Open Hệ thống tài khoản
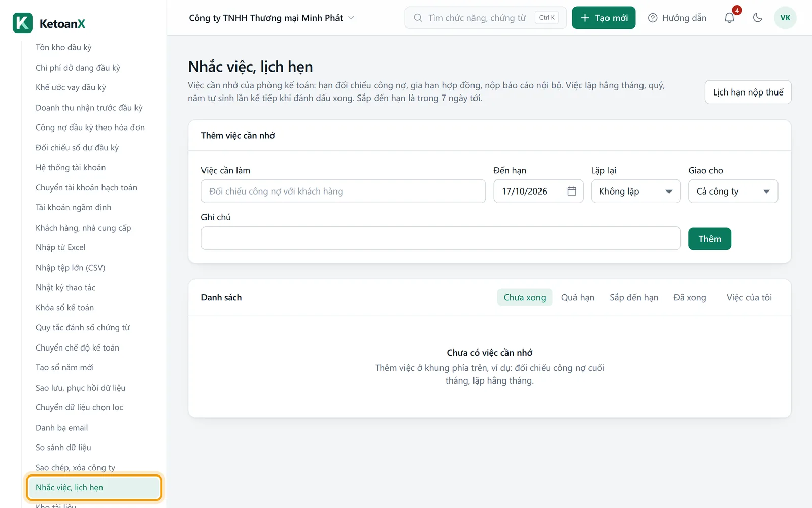The image size is (812, 508). 71,168
